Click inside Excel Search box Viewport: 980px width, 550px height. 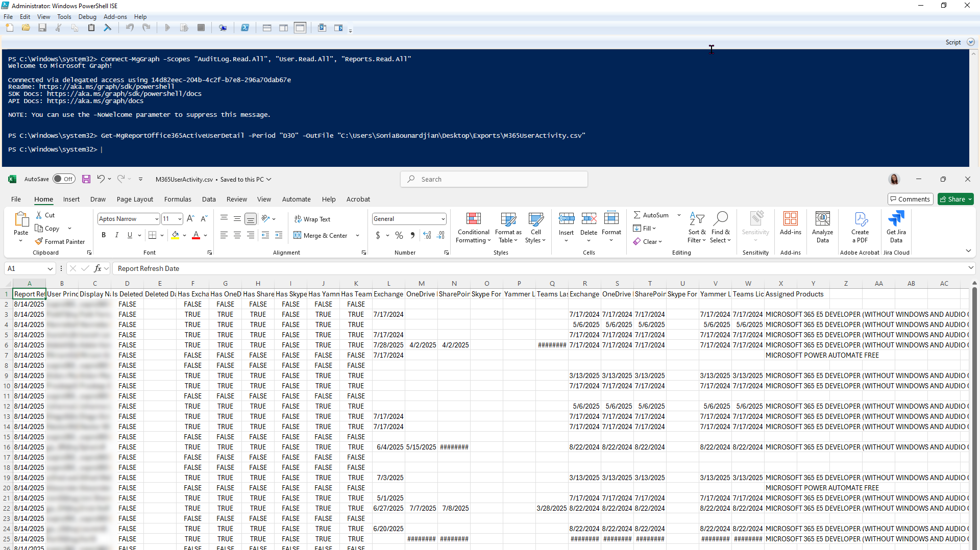pos(494,179)
